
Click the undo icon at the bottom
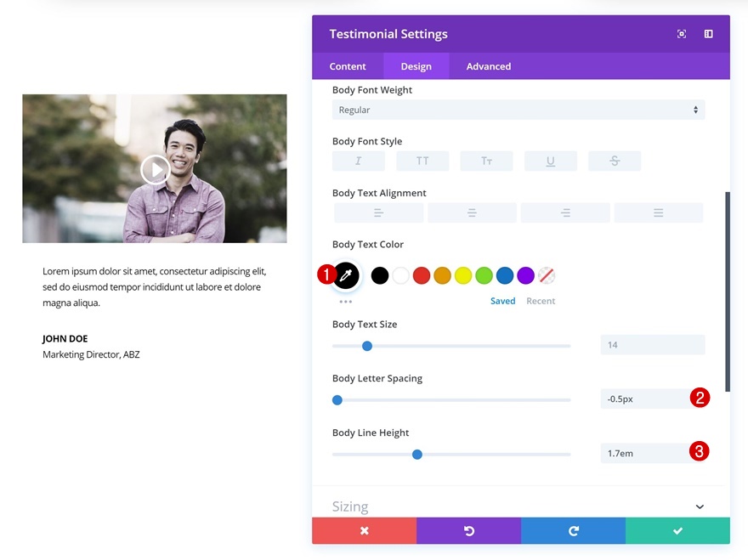[x=468, y=530]
